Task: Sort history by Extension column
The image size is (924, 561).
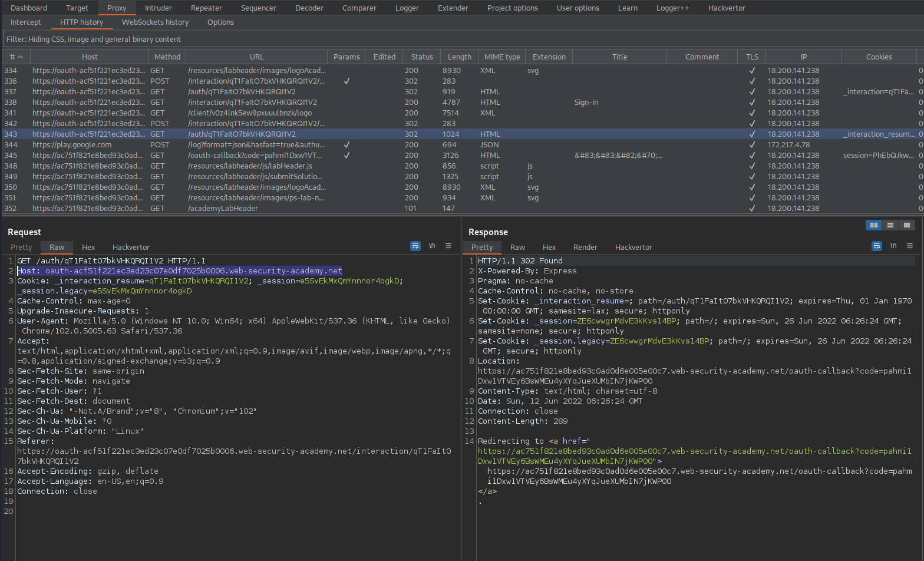Action: (x=549, y=57)
